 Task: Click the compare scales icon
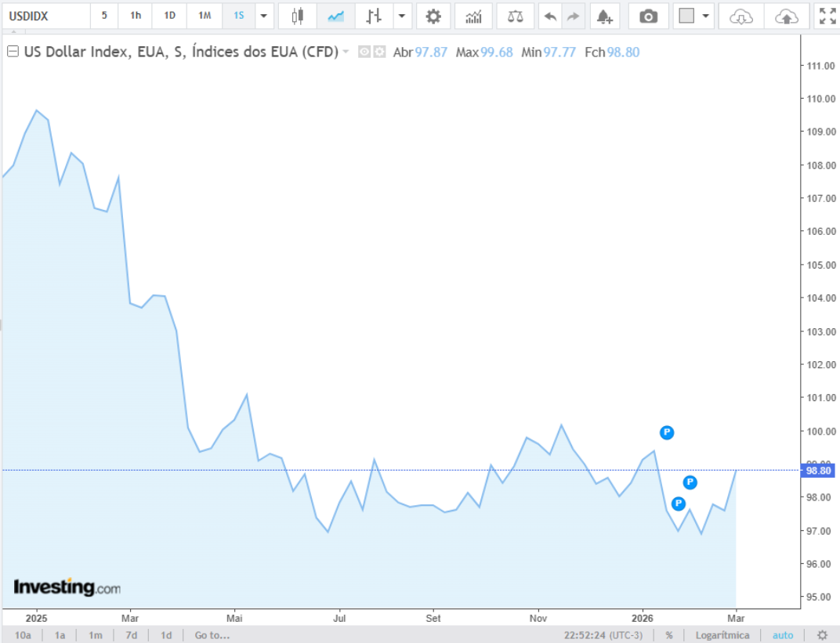(x=516, y=16)
